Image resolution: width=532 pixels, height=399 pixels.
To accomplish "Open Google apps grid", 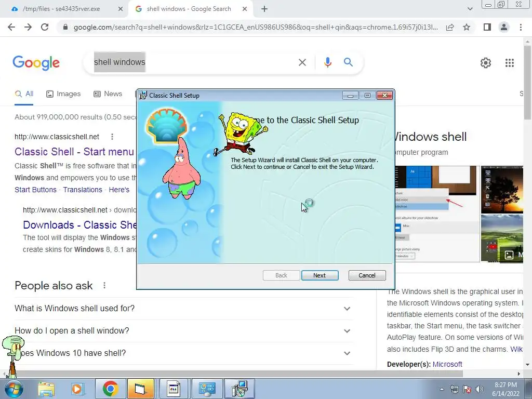I will (x=509, y=63).
